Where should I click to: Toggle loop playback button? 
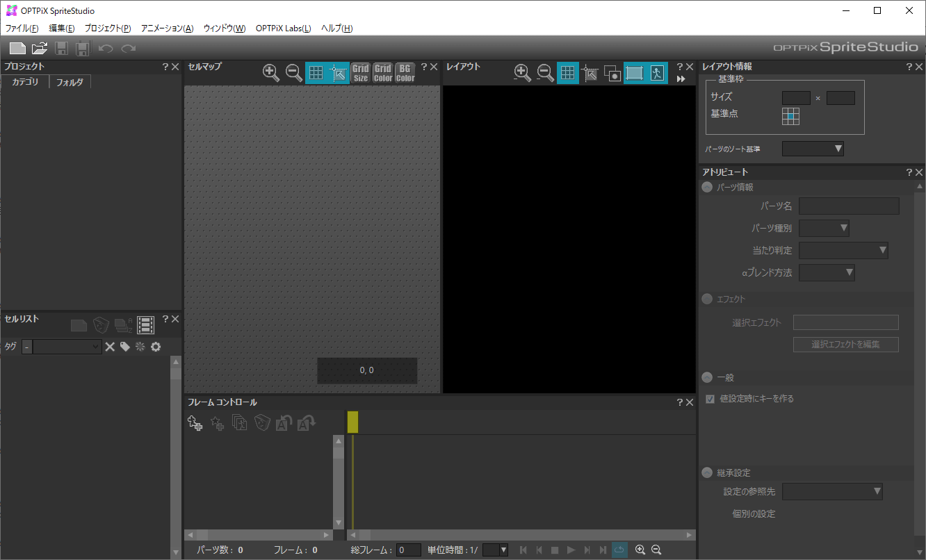point(619,550)
